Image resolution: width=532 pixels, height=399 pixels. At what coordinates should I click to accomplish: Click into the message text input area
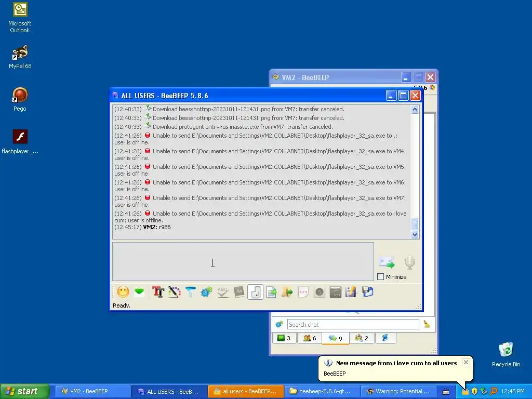(243, 262)
